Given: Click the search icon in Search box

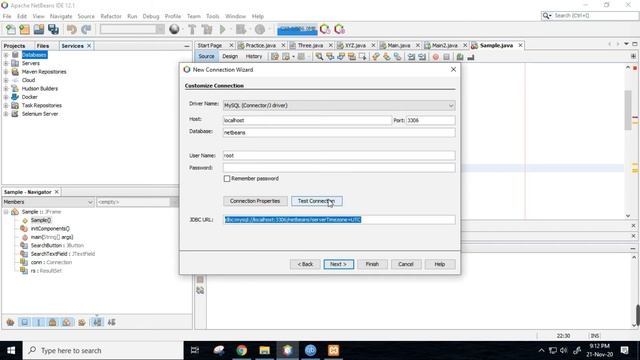Looking at the screenshot, I should pos(547,16).
